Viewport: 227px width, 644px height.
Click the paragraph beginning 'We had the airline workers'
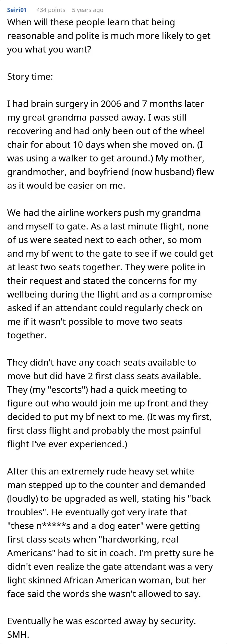[110, 274]
